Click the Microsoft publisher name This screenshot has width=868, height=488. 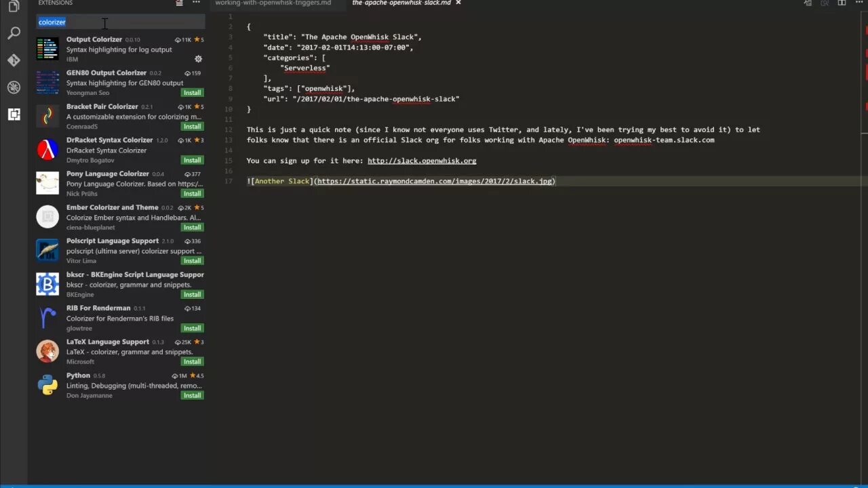click(80, 362)
